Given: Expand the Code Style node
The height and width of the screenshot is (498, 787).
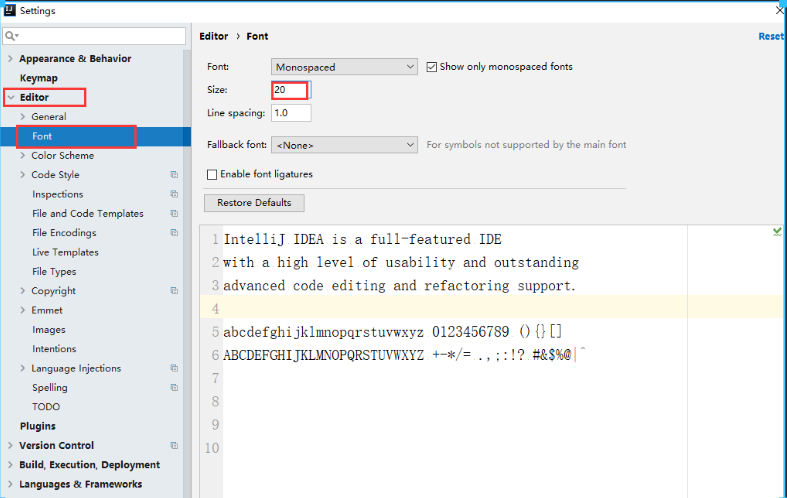Looking at the screenshot, I should (22, 175).
